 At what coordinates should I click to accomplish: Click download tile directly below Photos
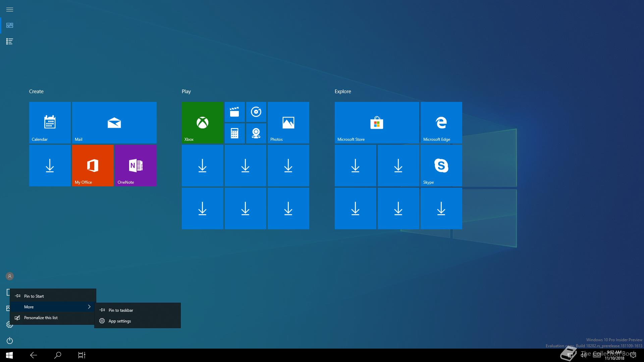coord(288,166)
